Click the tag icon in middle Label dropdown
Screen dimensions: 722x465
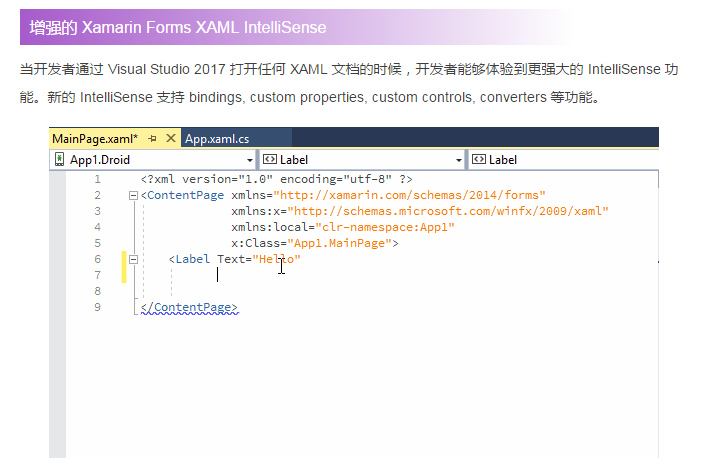269,159
